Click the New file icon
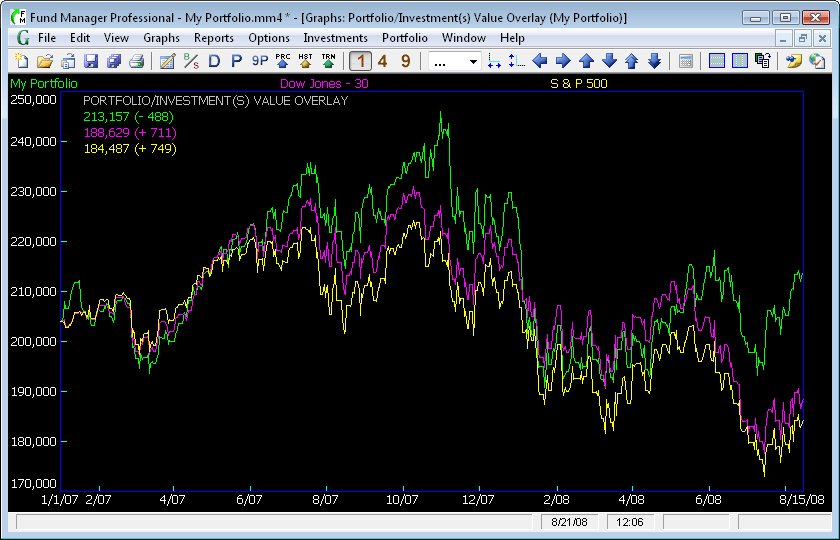The width and height of the screenshot is (840, 540). [22, 61]
